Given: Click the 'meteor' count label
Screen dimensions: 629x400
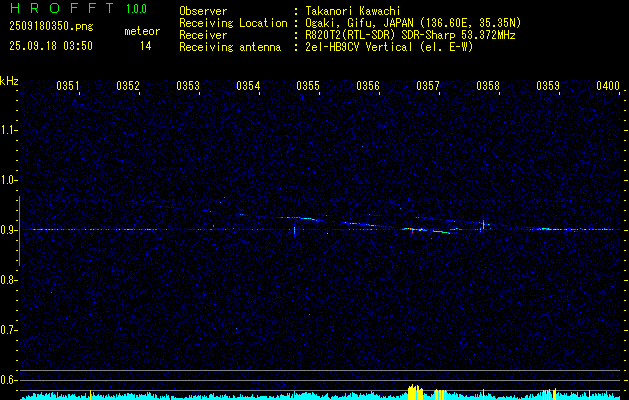Looking at the screenshot, I should pyautogui.click(x=142, y=31).
